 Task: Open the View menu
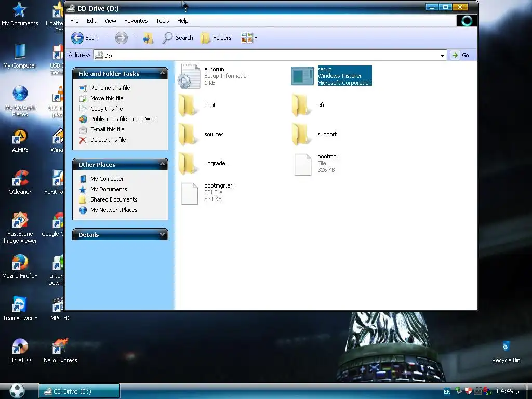[x=110, y=21]
